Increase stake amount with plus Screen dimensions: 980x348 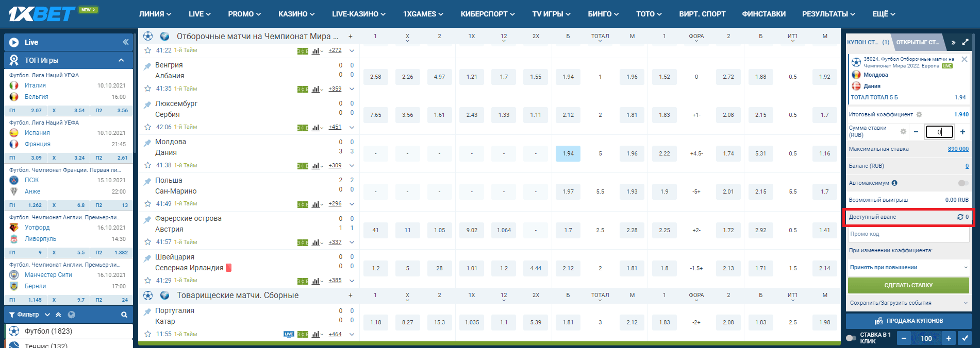click(962, 132)
